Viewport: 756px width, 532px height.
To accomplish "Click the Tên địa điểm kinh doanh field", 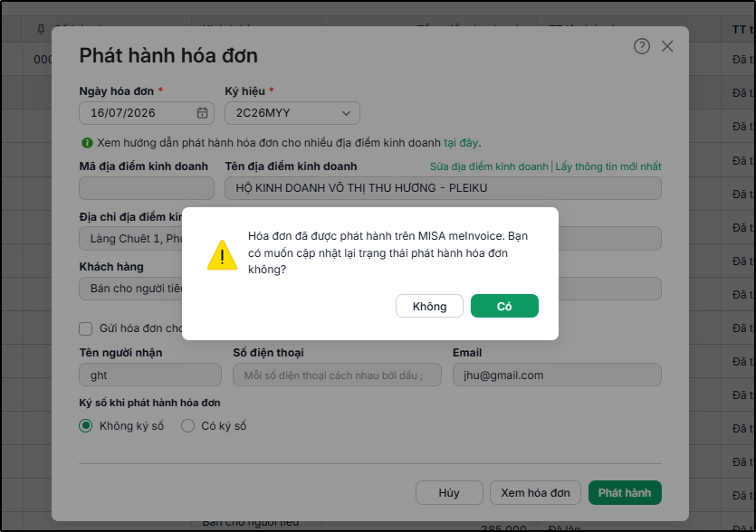I will coord(443,188).
